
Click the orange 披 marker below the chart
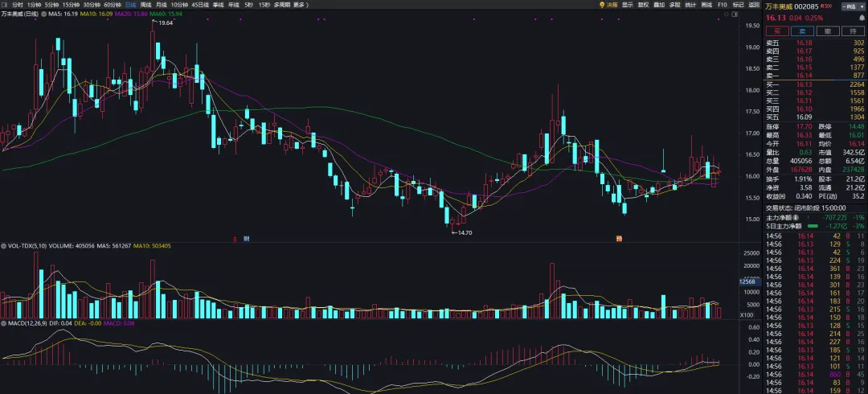tap(619, 239)
